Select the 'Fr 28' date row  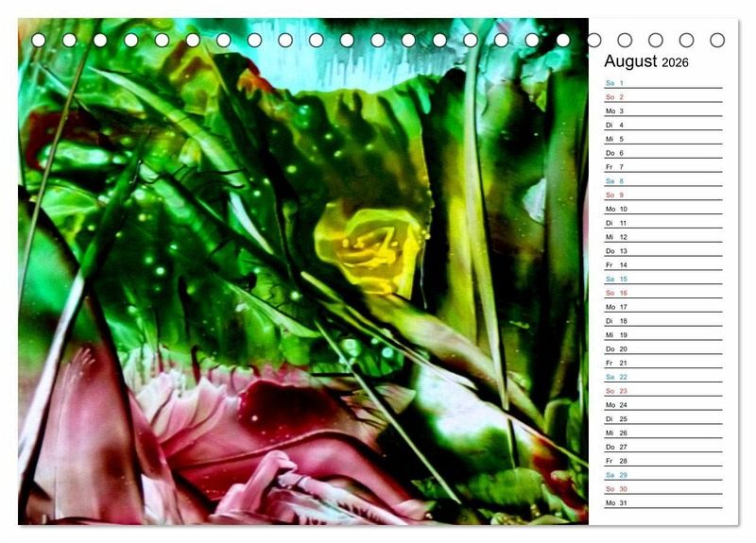(x=663, y=460)
